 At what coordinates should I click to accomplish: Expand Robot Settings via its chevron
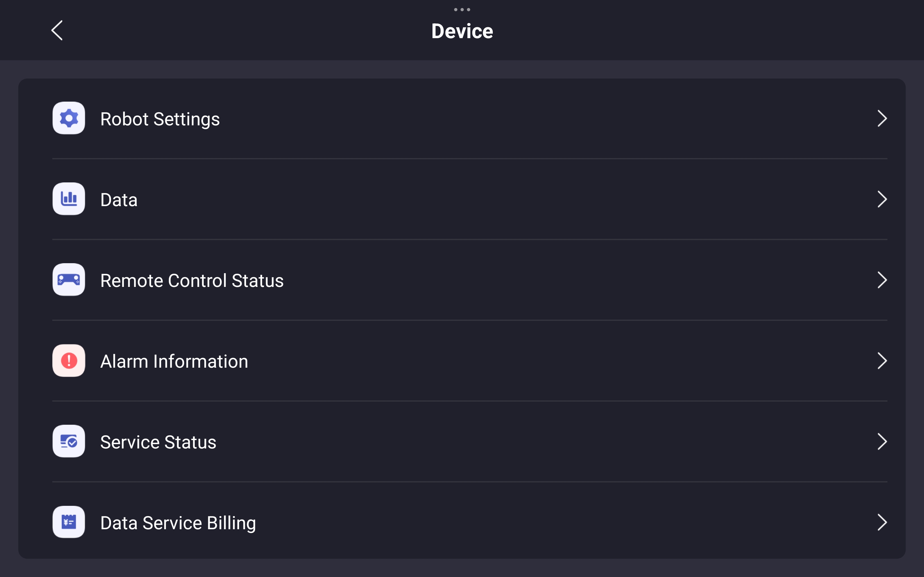pos(882,118)
